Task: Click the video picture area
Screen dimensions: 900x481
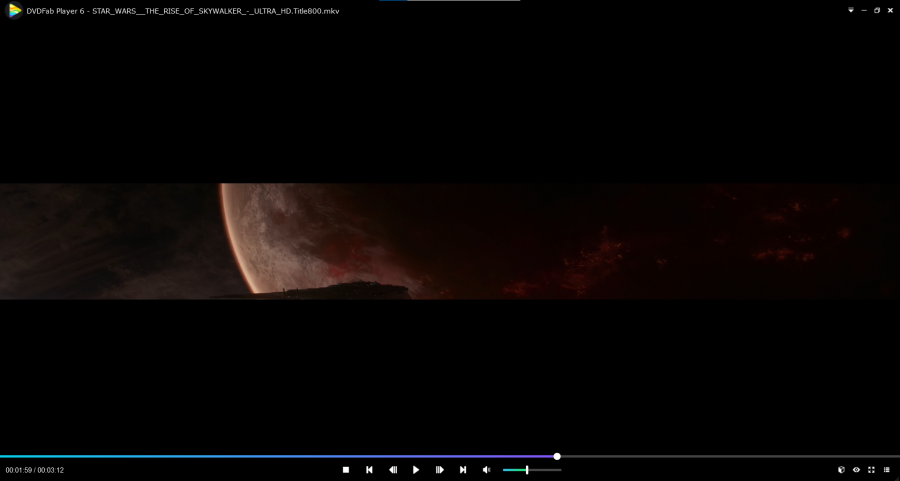Action: [450, 241]
